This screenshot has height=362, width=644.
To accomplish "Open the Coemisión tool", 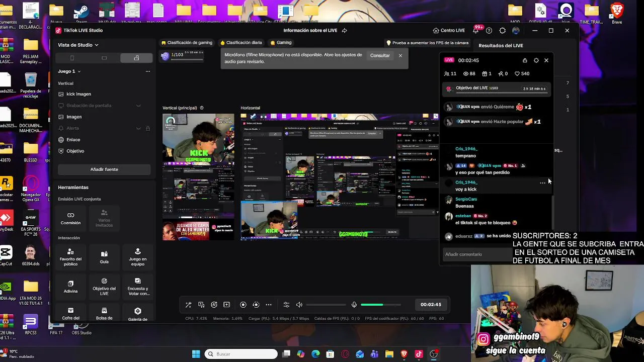I will point(70,218).
